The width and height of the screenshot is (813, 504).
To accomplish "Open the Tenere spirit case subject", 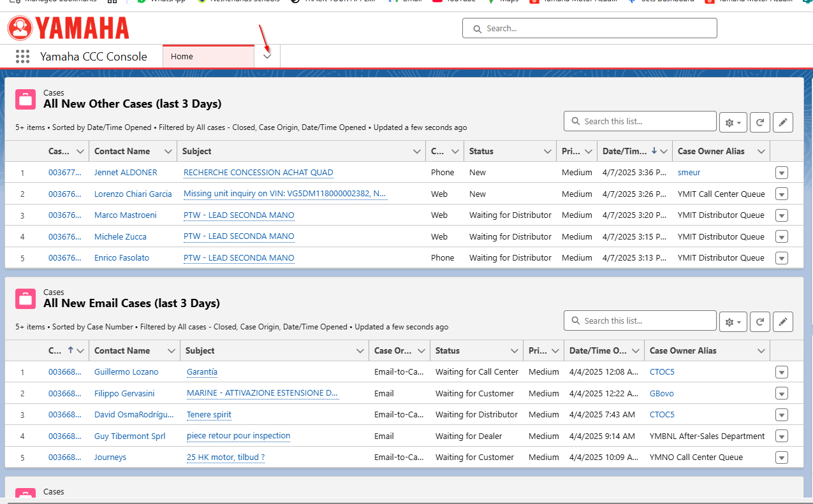I will pyautogui.click(x=209, y=414).
